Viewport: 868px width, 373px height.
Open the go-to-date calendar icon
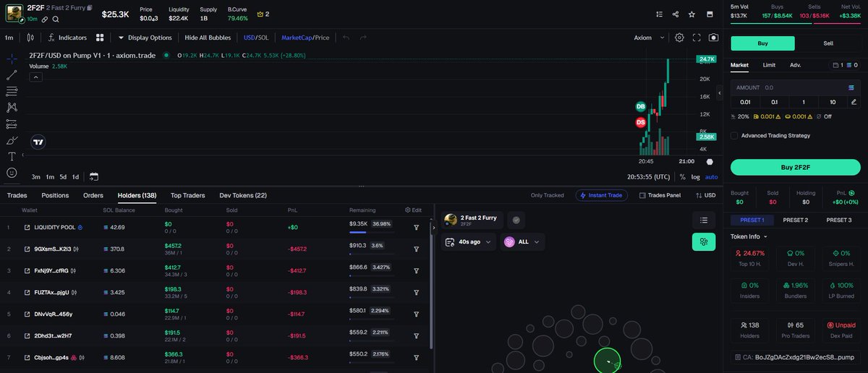93,176
